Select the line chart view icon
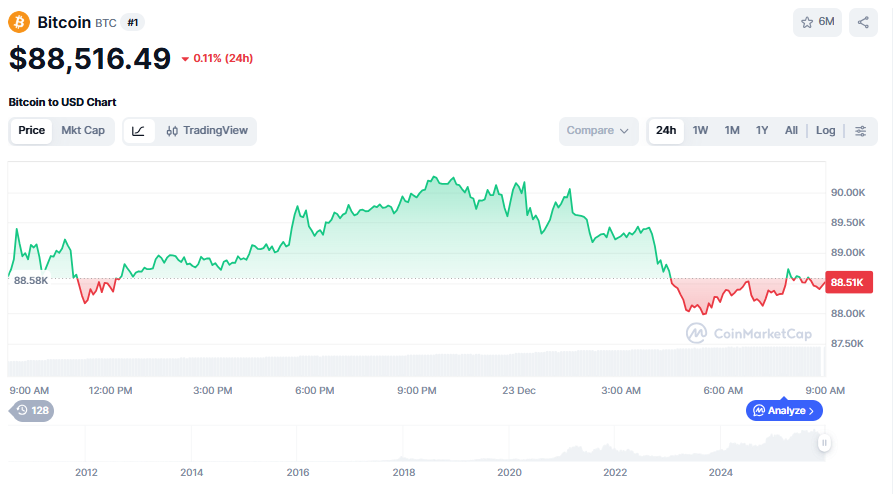 (139, 131)
